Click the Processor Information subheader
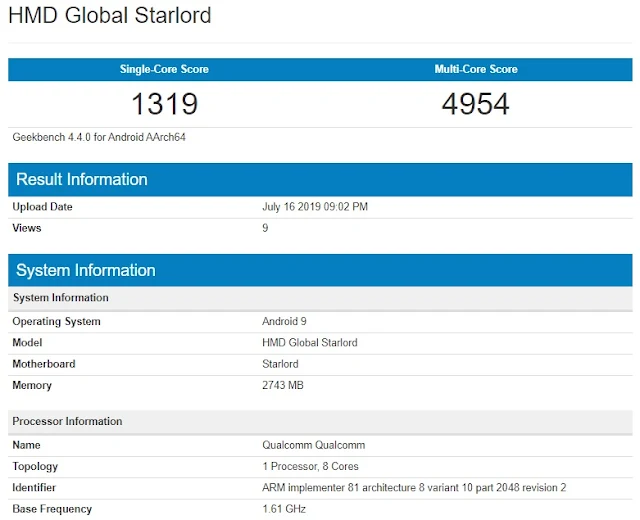Viewport: 640px width, 520px height. (x=67, y=422)
